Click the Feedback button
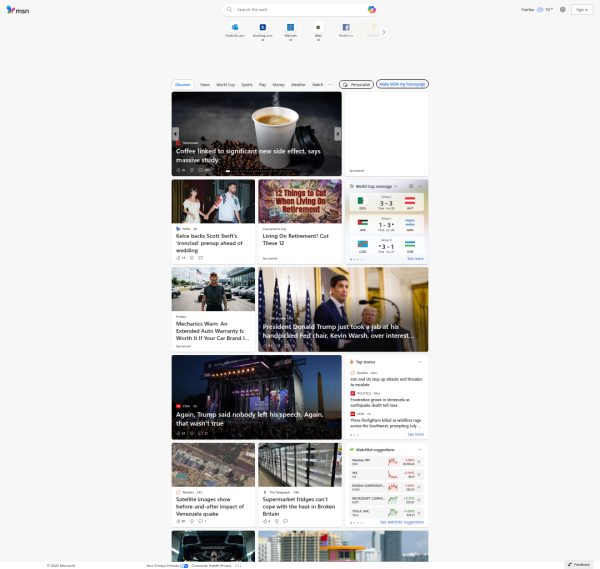The image size is (600, 569). 579,564
